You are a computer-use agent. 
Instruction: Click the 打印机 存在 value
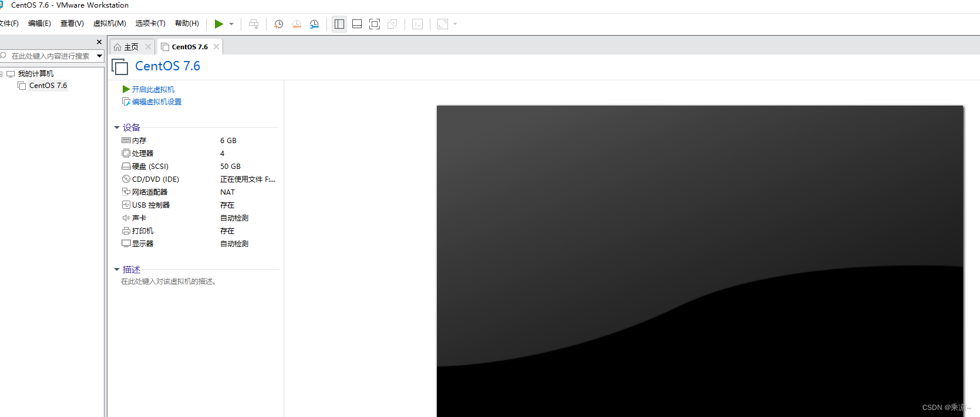click(227, 231)
